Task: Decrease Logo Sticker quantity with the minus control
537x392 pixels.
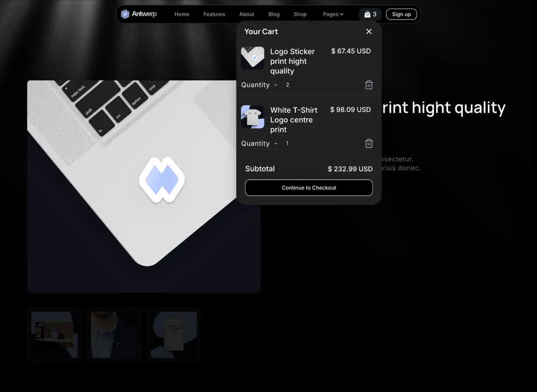Action: (275, 85)
